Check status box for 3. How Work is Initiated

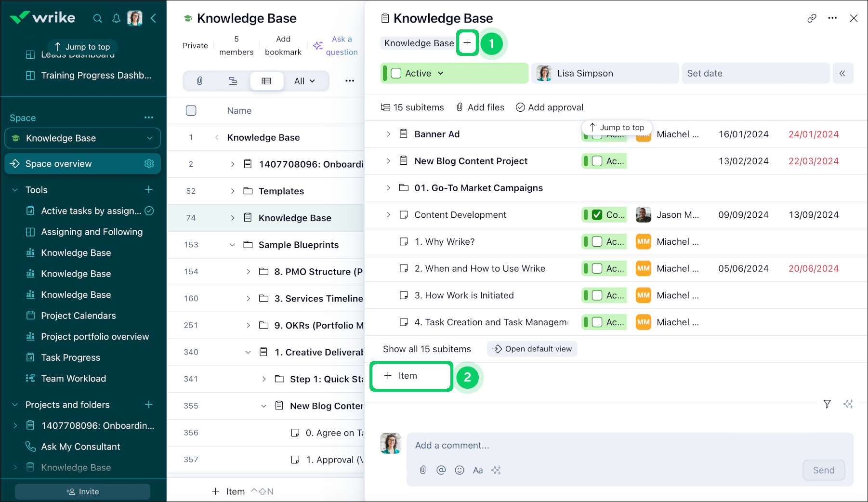pyautogui.click(x=597, y=295)
